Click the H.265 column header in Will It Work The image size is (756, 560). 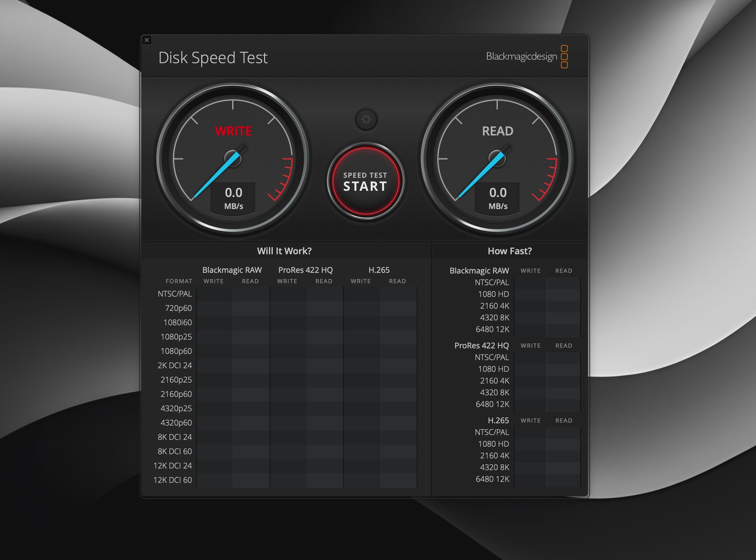pyautogui.click(x=379, y=270)
